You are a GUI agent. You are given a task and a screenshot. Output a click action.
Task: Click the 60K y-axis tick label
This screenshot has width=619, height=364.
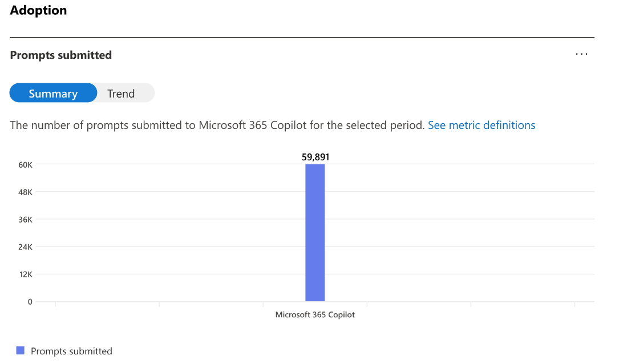click(x=26, y=165)
